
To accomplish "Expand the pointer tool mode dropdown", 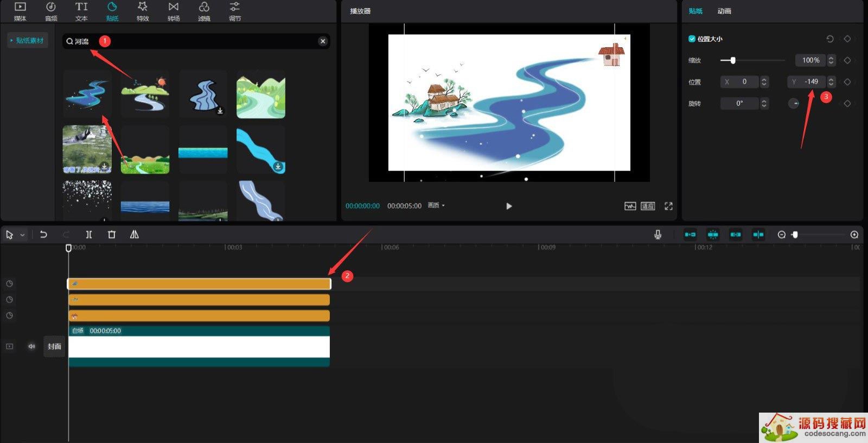I will (22, 235).
